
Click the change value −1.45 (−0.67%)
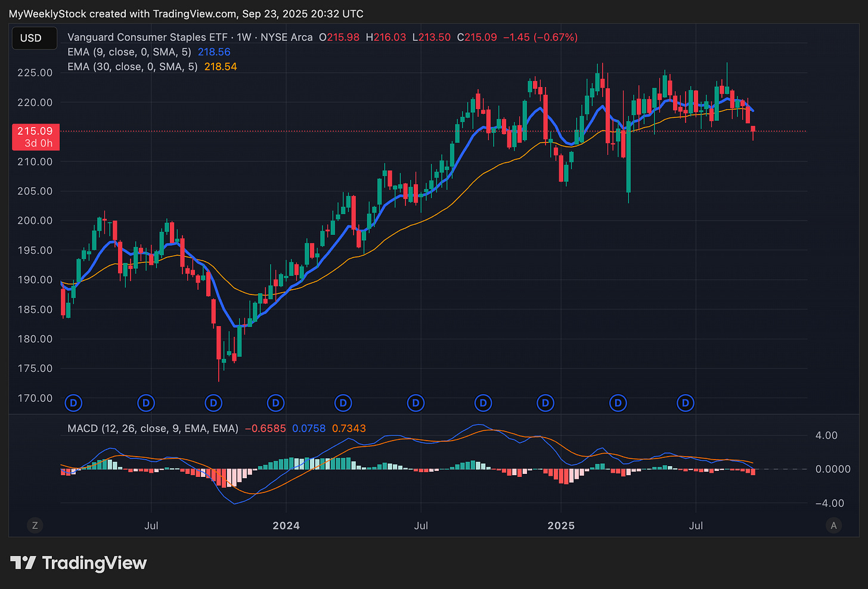pos(541,37)
